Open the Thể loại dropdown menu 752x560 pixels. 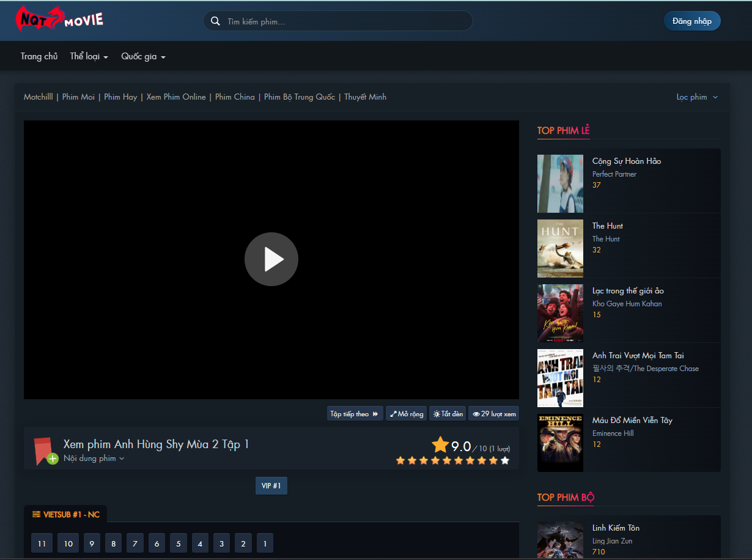tap(89, 56)
